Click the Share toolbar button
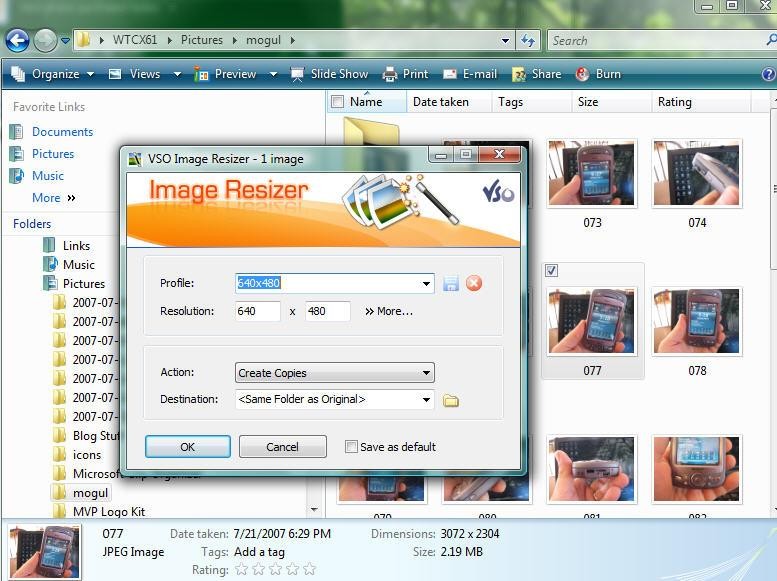Viewport: 777px width, 581px height. [537, 74]
